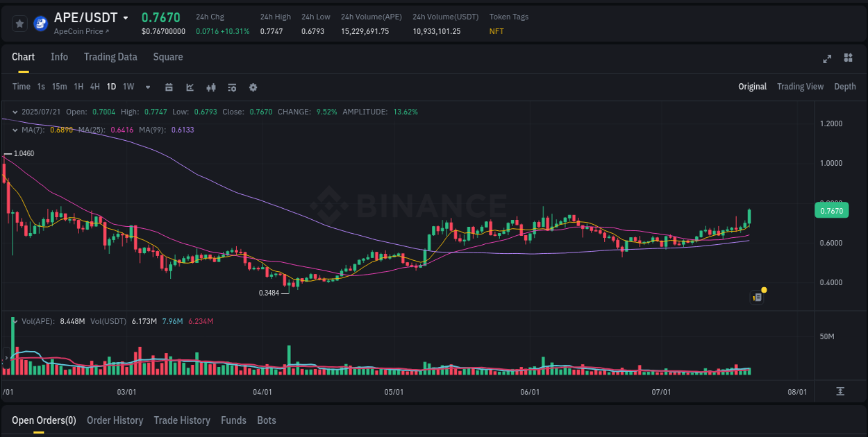Viewport: 868px width, 437px height.
Task: Toggle APE/USDT as favorite with star
Action: click(19, 23)
